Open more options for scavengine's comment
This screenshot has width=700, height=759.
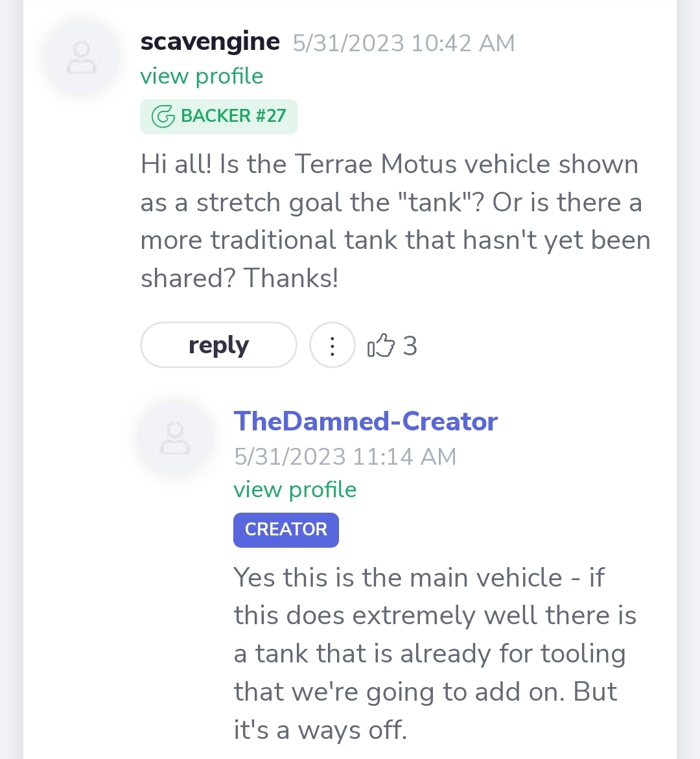coord(332,345)
